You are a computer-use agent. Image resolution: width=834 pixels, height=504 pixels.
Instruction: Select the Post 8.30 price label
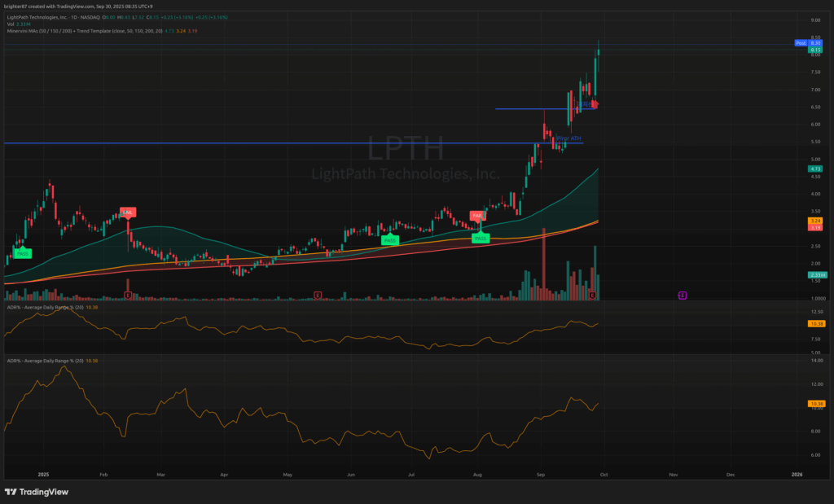point(809,43)
